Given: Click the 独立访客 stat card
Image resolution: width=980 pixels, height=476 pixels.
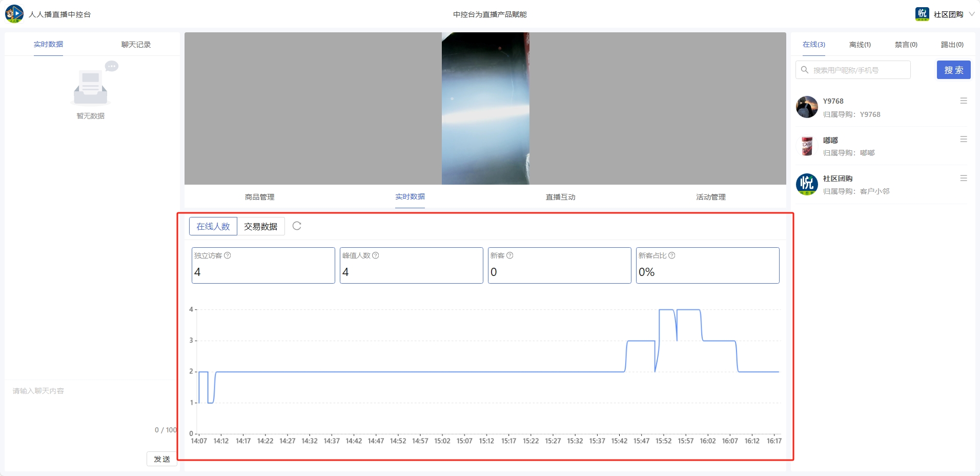Looking at the screenshot, I should tap(263, 265).
